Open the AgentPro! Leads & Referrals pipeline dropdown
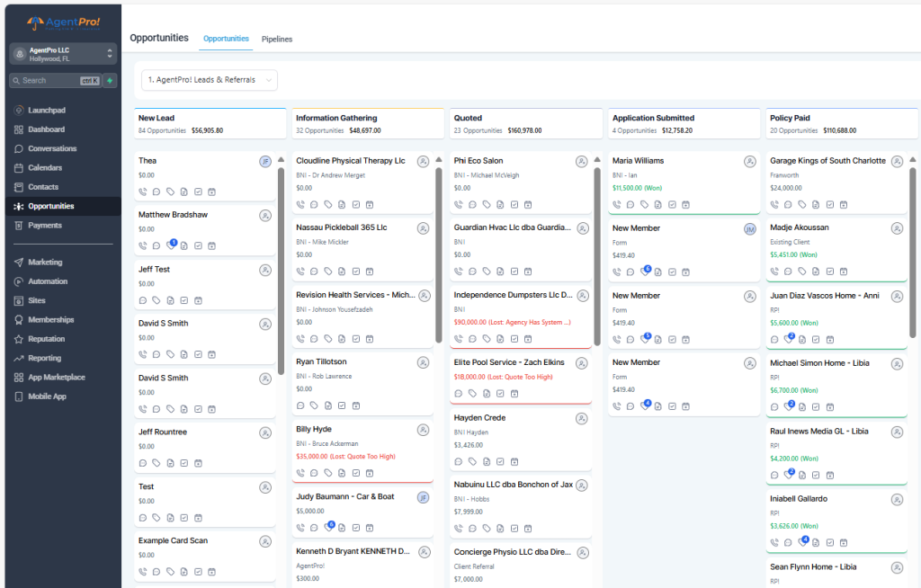This screenshot has height=588, width=921. coord(209,80)
